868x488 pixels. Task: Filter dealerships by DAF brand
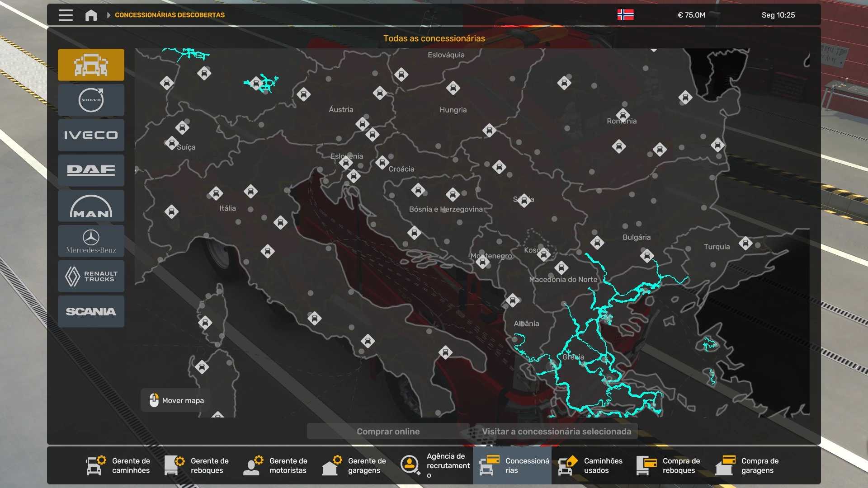(x=91, y=170)
